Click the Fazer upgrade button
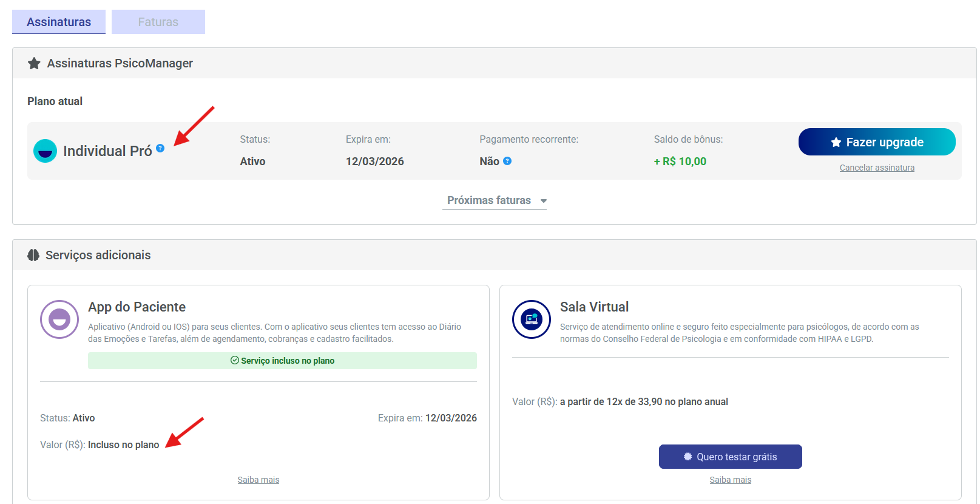The image size is (980, 504). [x=877, y=142]
